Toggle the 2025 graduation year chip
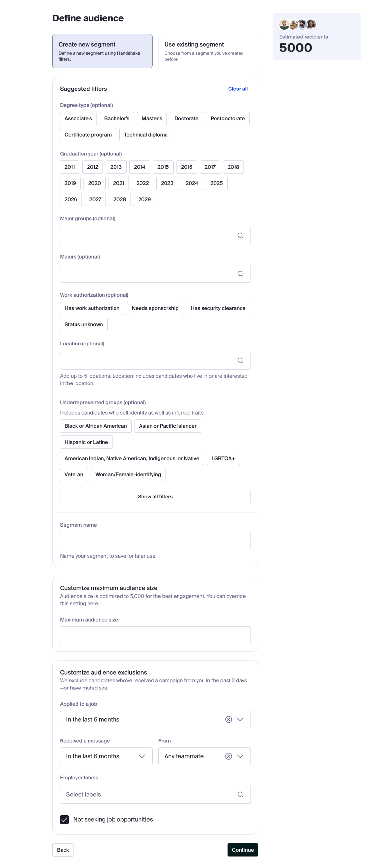Viewport: 382px width, 868px height. (216, 183)
